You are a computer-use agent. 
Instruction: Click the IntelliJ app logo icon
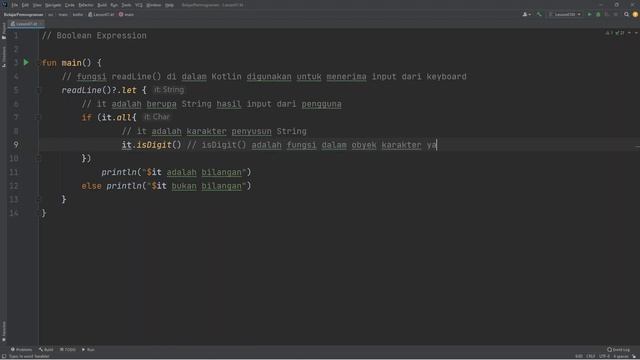tap(4, 4)
